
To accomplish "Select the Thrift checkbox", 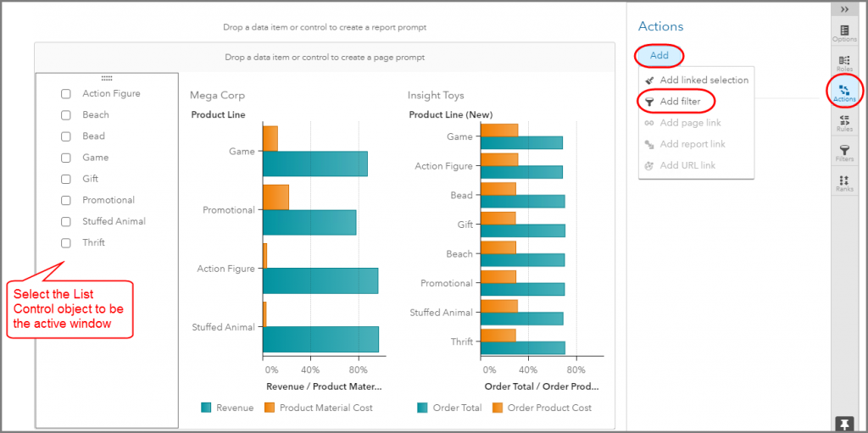I will click(x=66, y=243).
